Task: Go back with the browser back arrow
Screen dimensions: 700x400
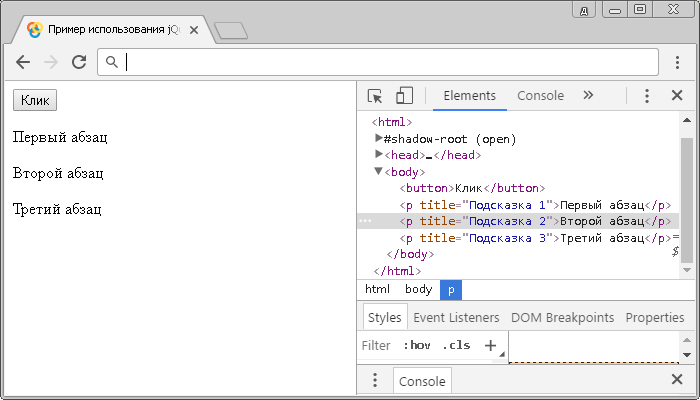Action: pyautogui.click(x=23, y=62)
